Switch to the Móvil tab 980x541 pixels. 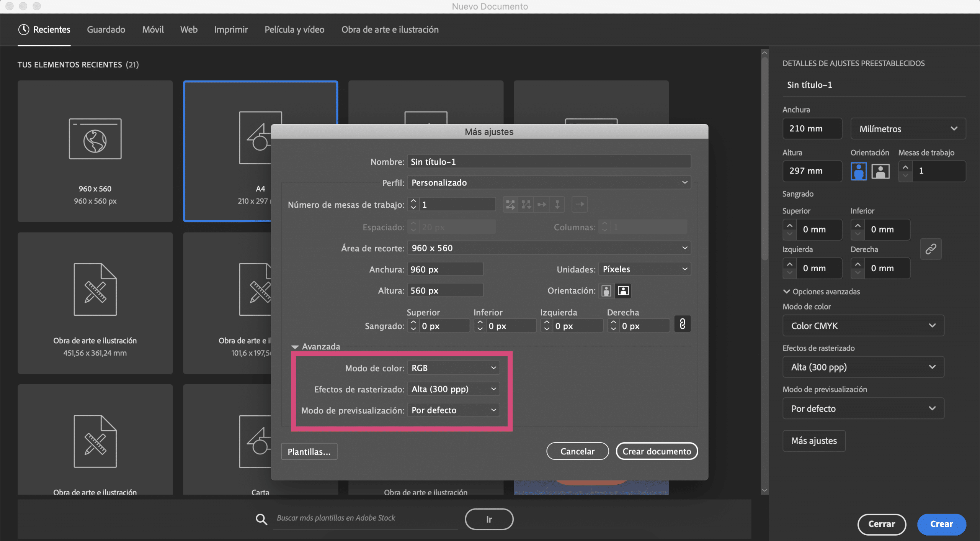point(153,30)
